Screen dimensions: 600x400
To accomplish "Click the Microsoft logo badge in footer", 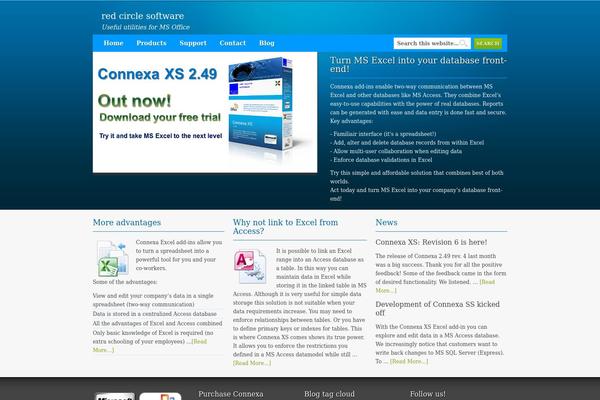I will [115, 396].
